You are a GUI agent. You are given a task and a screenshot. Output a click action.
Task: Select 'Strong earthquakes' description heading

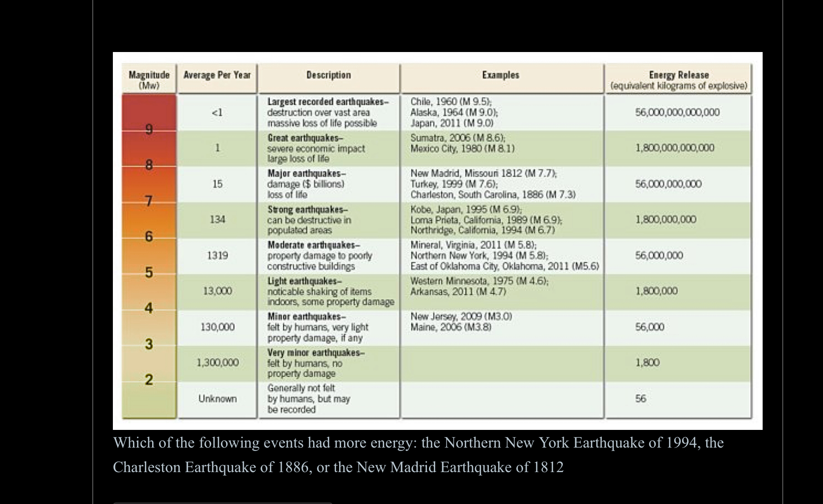pyautogui.click(x=307, y=210)
